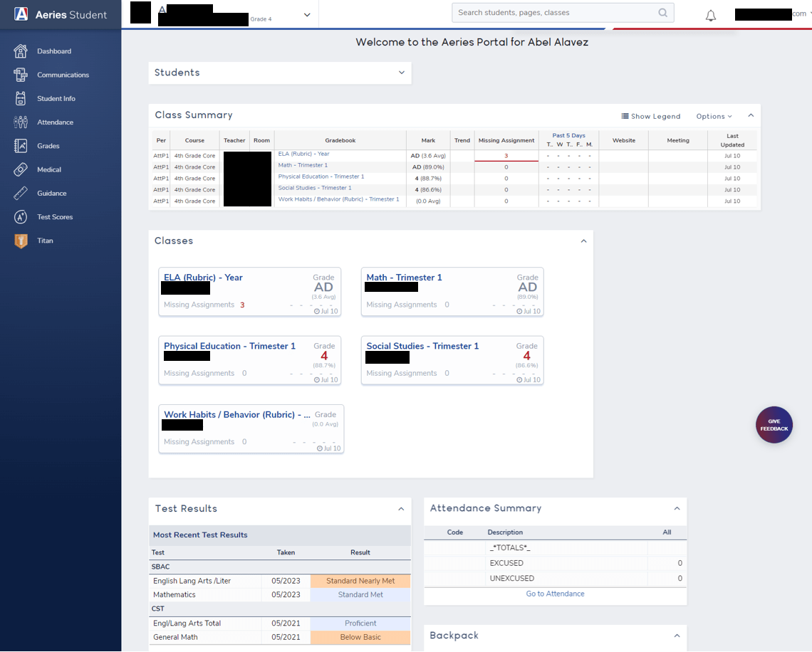Open the Grades section
This screenshot has height=652, width=812.
click(x=49, y=145)
